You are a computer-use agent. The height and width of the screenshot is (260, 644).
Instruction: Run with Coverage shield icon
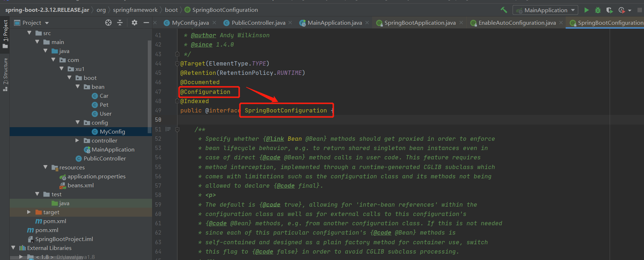[x=609, y=10]
